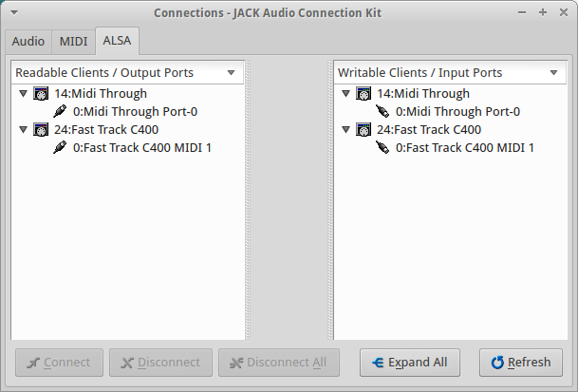This screenshot has height=392, width=578.
Task: Switch to the Audio tab
Action: pos(28,42)
